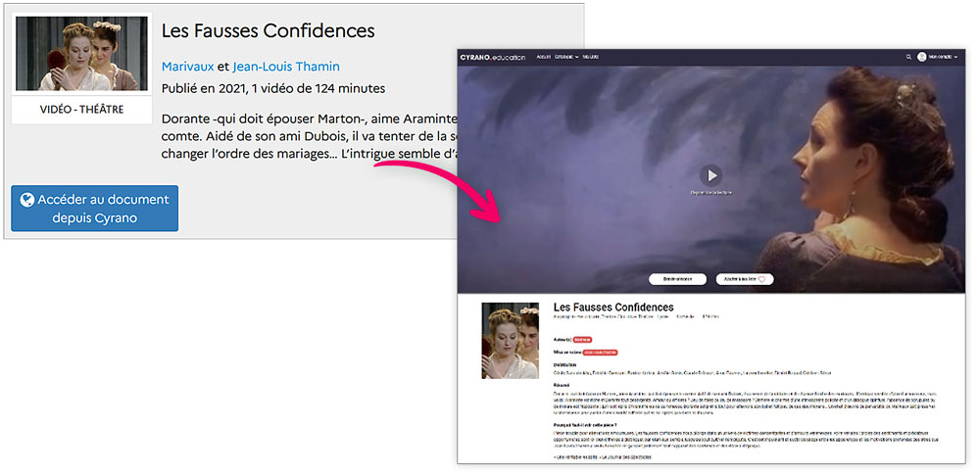The image size is (980, 475).
Task: Click the VIDÉO - THÉÂTRE label under thumbnail
Action: click(82, 110)
